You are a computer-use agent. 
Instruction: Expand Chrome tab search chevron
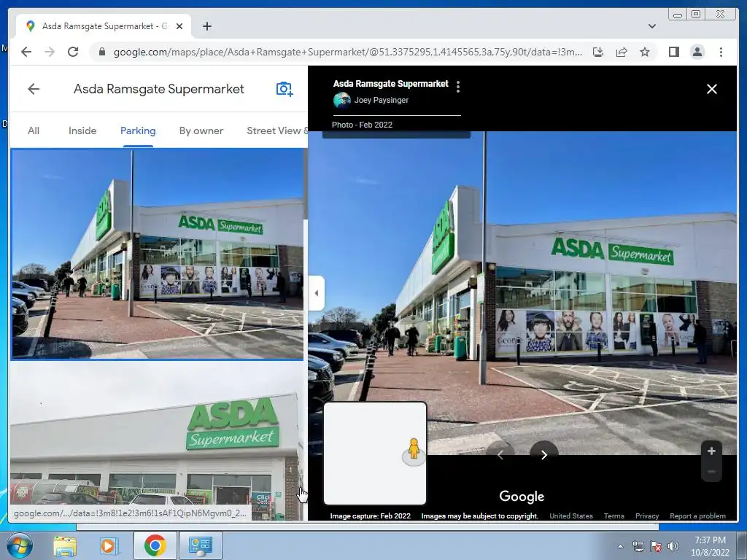(x=651, y=26)
